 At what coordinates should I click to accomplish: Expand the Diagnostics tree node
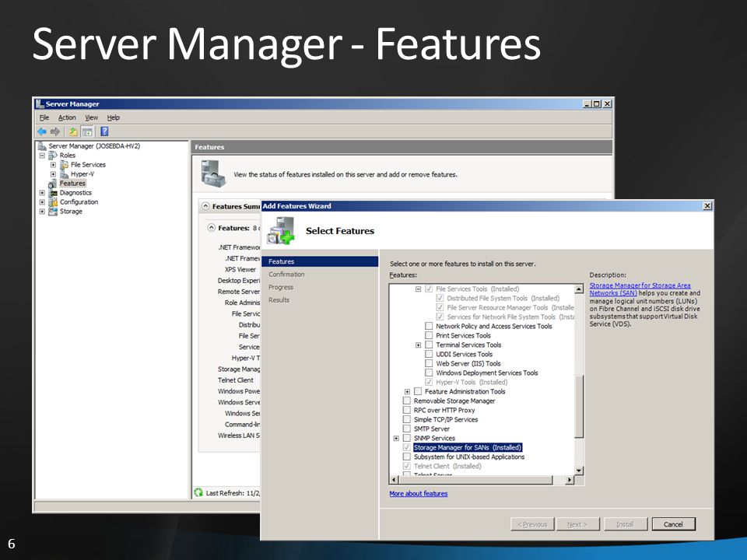point(42,193)
